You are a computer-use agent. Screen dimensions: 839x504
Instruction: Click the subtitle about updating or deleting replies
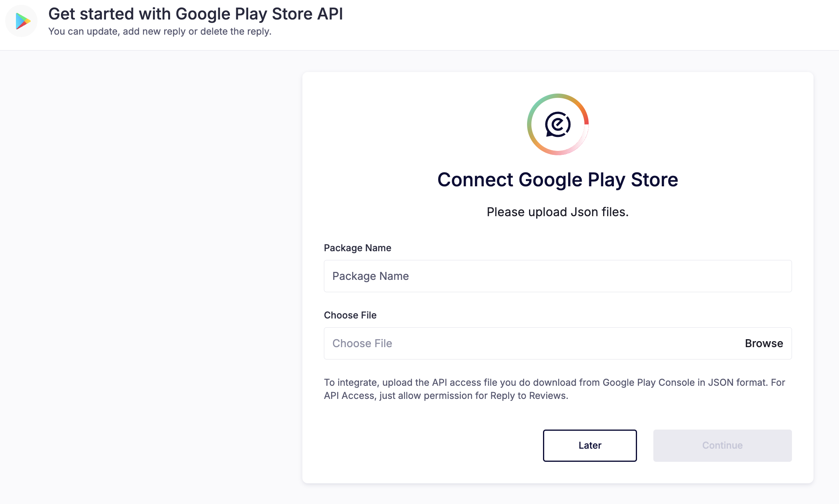coord(160,31)
